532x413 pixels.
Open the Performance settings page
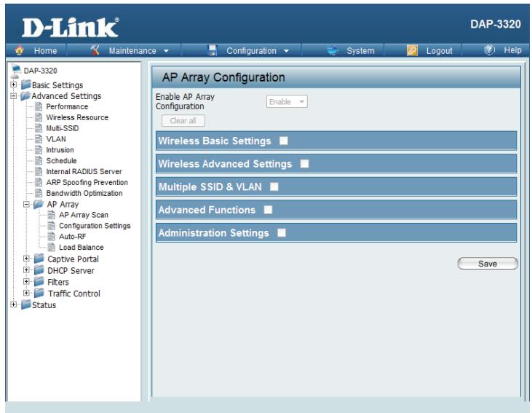[x=67, y=106]
